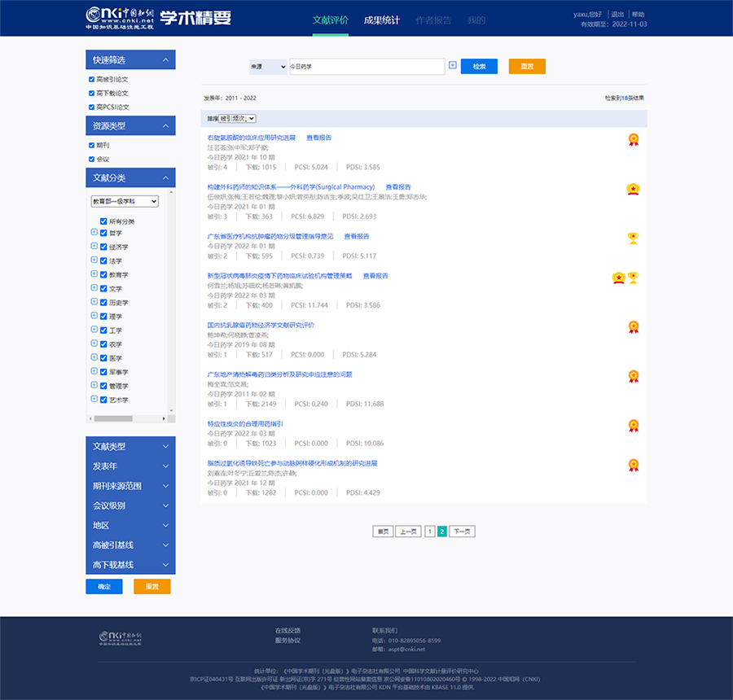
Task: Click the star badge on the 外科药学 result
Action: pyautogui.click(x=633, y=189)
